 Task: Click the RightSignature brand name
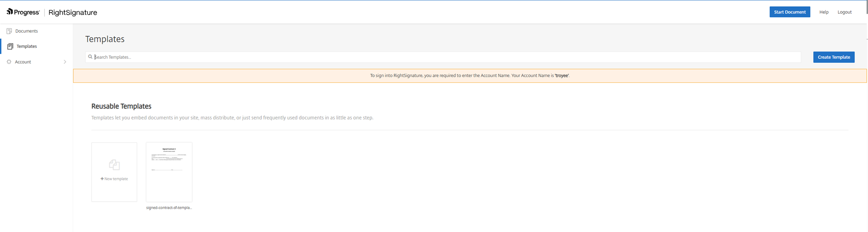click(x=73, y=13)
